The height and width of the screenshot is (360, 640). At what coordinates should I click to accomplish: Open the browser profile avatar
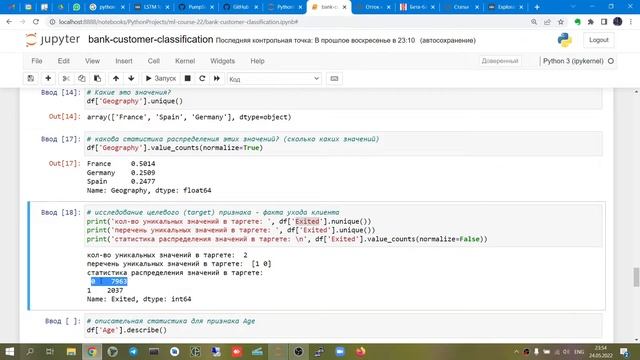618,22
